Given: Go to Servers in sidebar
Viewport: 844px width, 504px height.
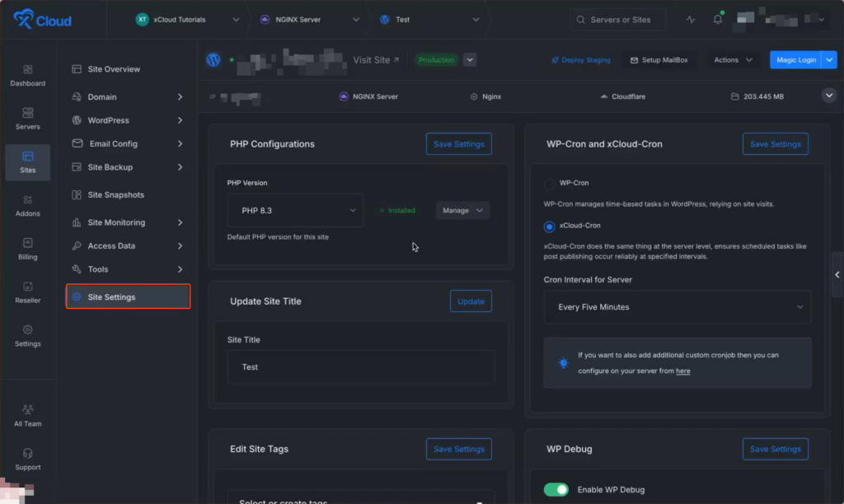Looking at the screenshot, I should click(x=27, y=119).
